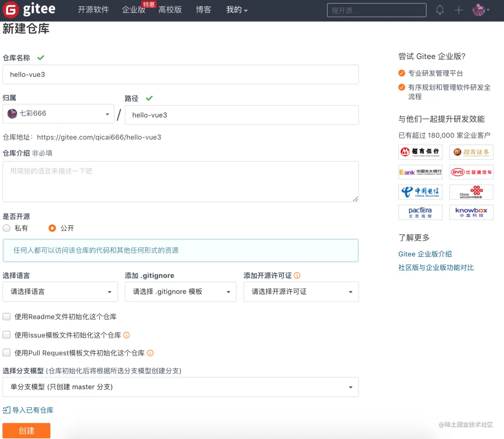504x439 pixels.
Task: Click info icon next to Issue template
Action: pos(126,335)
